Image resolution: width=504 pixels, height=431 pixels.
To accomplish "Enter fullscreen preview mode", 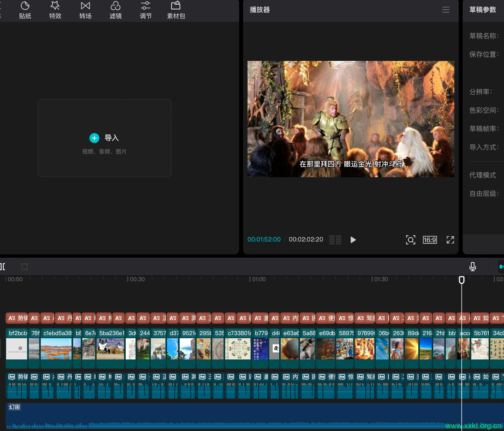I will [450, 240].
